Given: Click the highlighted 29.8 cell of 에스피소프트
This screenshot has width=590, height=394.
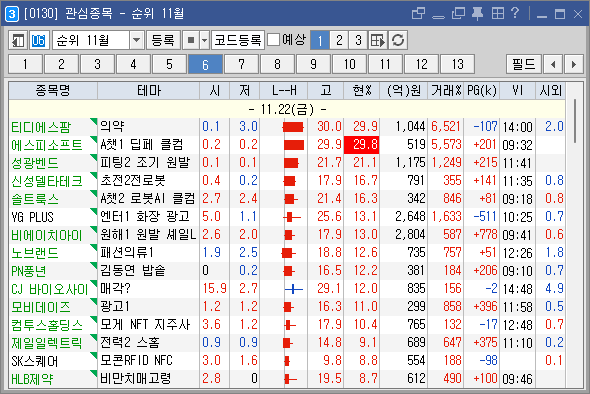Looking at the screenshot, I should click(362, 145).
